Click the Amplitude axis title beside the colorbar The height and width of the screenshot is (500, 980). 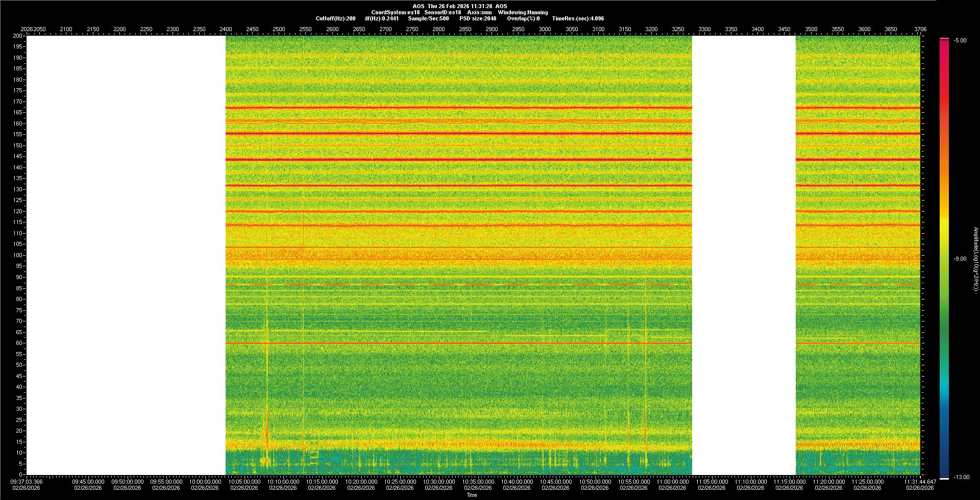point(975,259)
